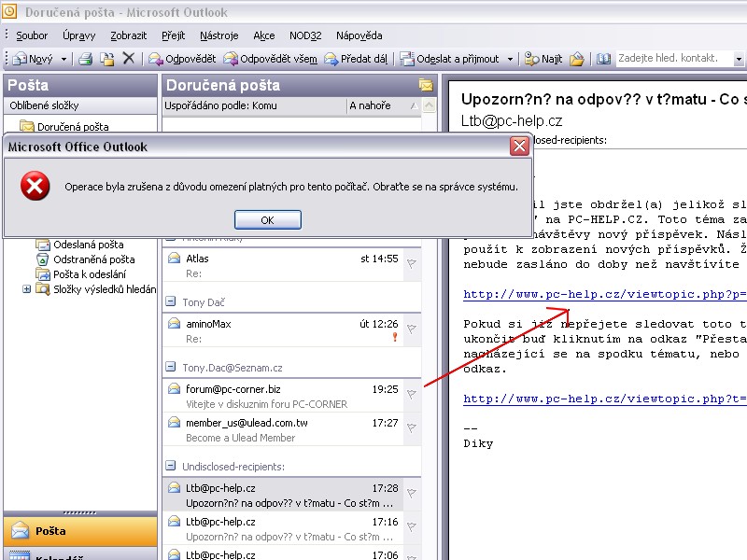Open the Nástroje menu

tap(219, 35)
